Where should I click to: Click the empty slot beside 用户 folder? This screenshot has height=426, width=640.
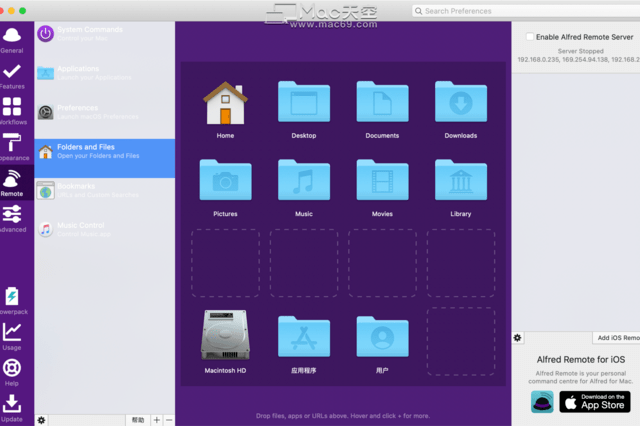click(461, 342)
